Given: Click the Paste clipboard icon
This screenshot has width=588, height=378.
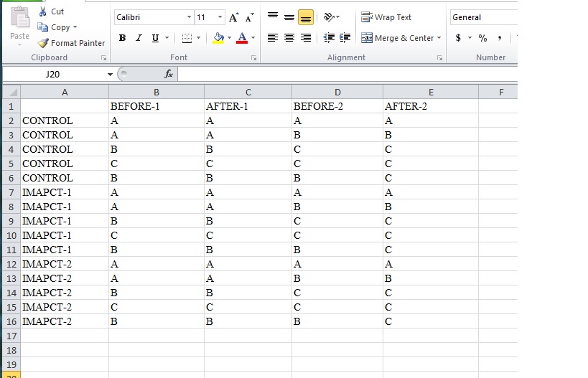Looking at the screenshot, I should click(19, 18).
